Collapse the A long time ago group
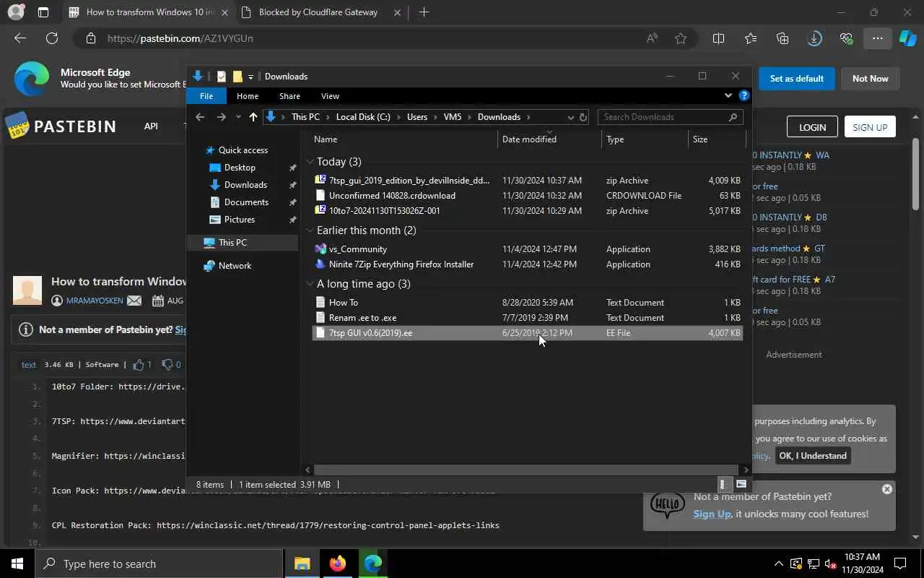The height and width of the screenshot is (578, 924). point(310,284)
